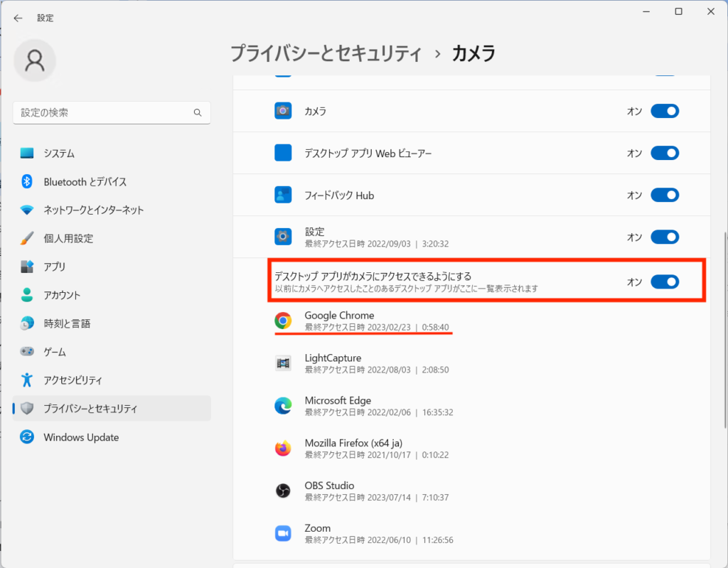Click the user account avatar icon
Viewport: 728px width, 568px height.
[35, 61]
